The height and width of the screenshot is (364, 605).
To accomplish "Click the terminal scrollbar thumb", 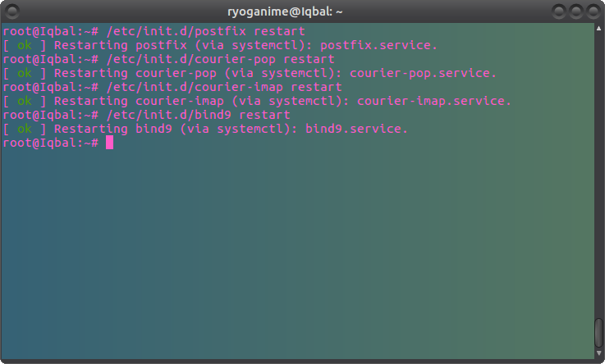I will point(598,333).
